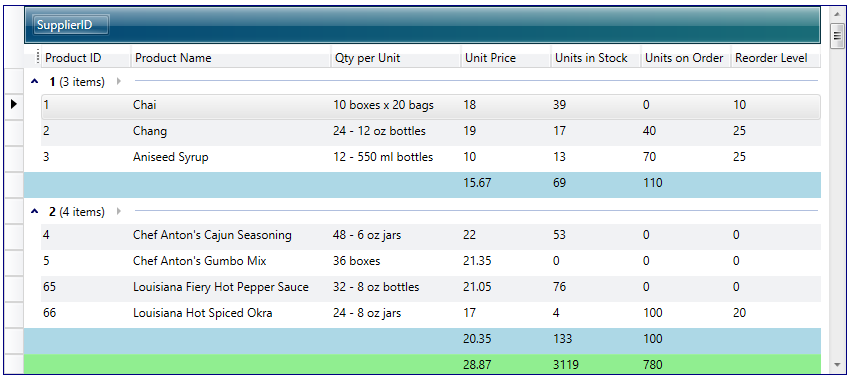This screenshot has height=379, width=850.
Task: Select the Aniseed Syrup row
Action: [x=431, y=157]
